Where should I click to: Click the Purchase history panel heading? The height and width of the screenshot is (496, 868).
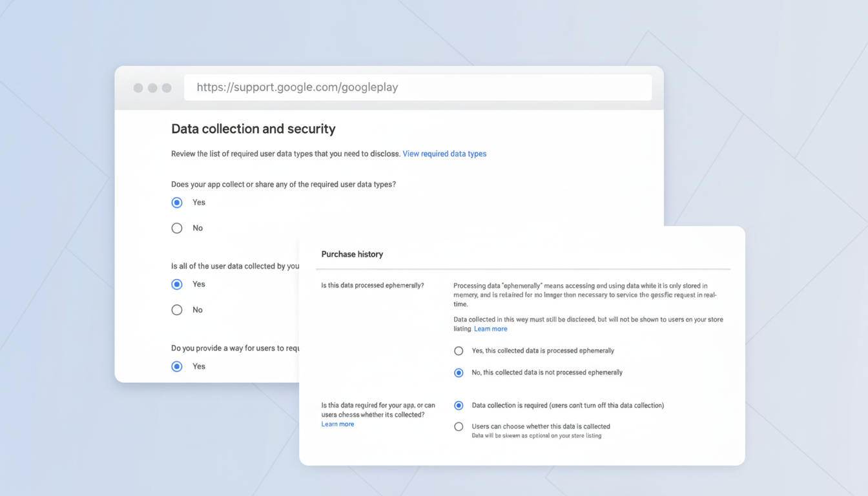[x=352, y=254]
